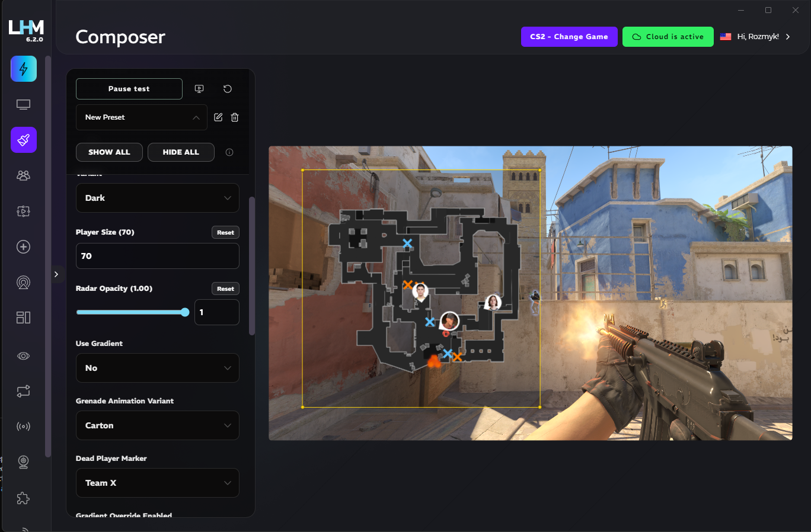Open the Grenade Animation Variant dropdown
The width and height of the screenshot is (811, 532).
(157, 425)
